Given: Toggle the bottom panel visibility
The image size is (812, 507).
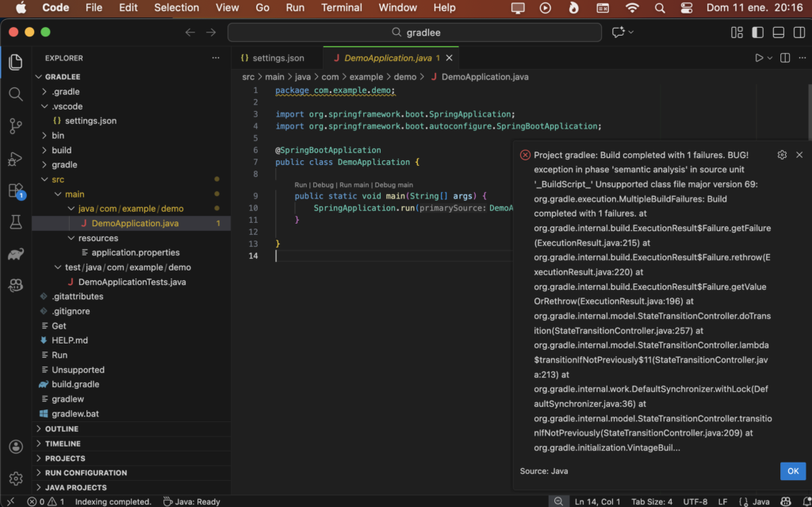Looking at the screenshot, I should 778,33.
